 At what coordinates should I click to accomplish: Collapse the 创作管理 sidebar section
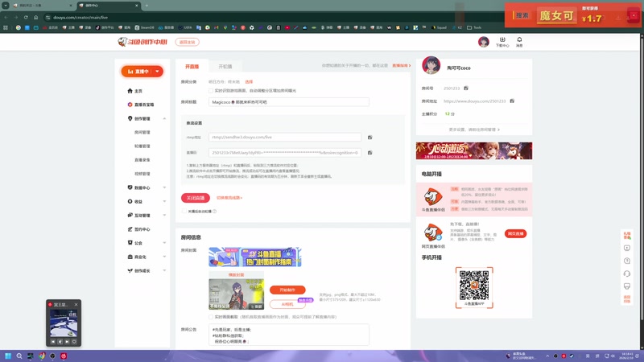coord(164,118)
